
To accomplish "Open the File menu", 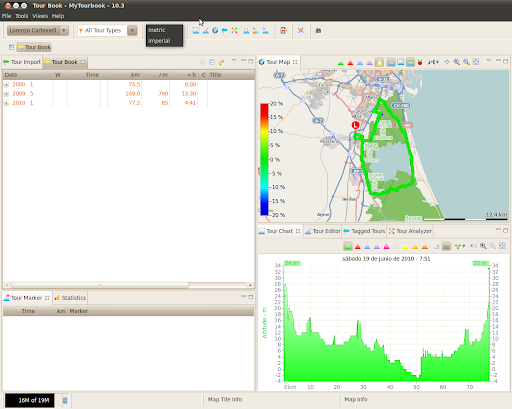I will (6, 16).
